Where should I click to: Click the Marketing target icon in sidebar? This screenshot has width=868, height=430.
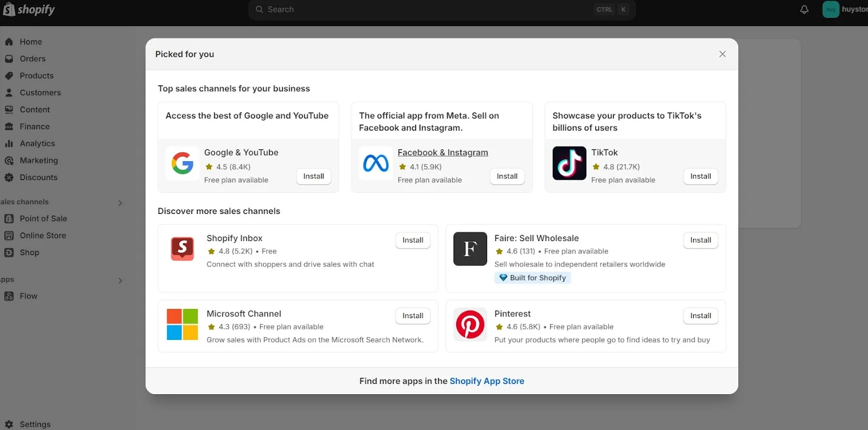9,160
